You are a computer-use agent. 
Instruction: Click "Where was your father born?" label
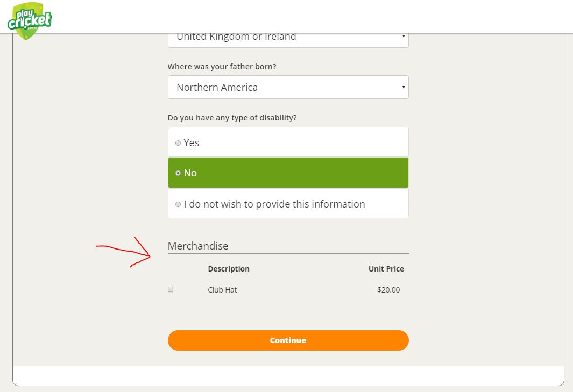click(222, 67)
